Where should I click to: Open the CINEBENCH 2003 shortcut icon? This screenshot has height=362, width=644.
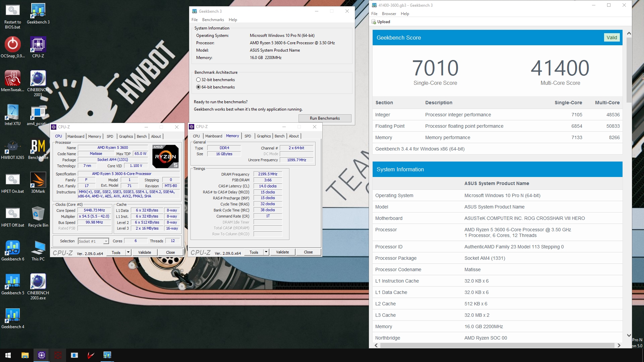coord(38,83)
